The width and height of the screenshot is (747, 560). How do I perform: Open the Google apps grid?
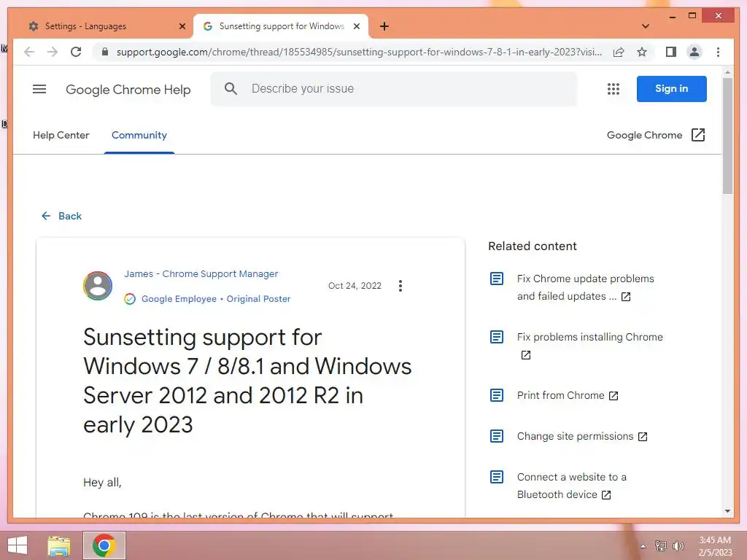(613, 89)
